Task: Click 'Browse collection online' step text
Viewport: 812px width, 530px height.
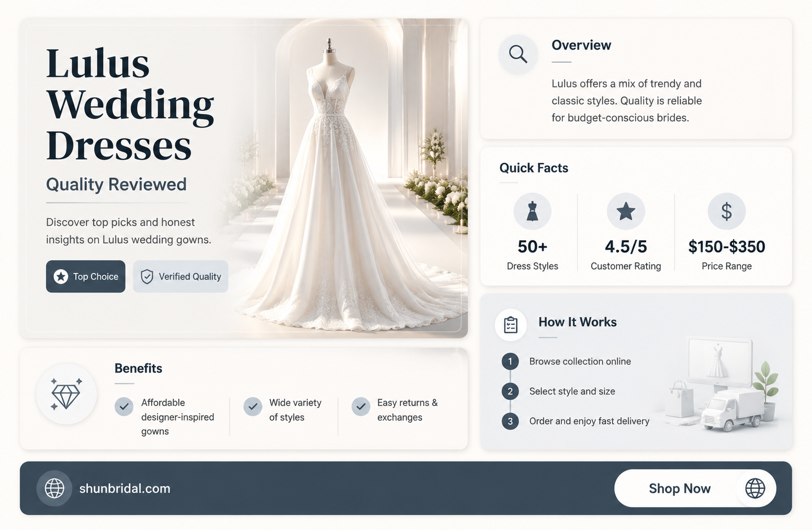Action: [580, 362]
